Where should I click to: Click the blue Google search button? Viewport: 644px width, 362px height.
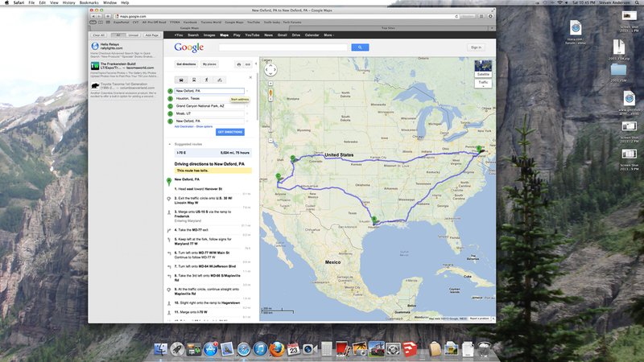360,47
